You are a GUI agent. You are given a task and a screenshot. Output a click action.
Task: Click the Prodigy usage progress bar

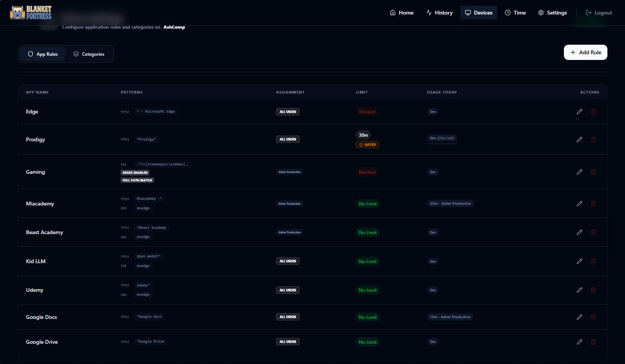coord(442,144)
